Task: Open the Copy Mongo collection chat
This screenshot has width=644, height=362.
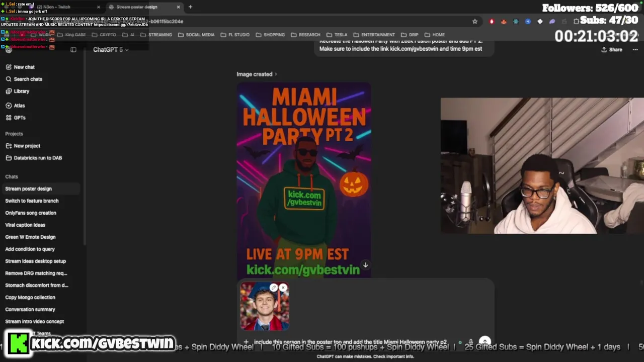Action: 30,298
